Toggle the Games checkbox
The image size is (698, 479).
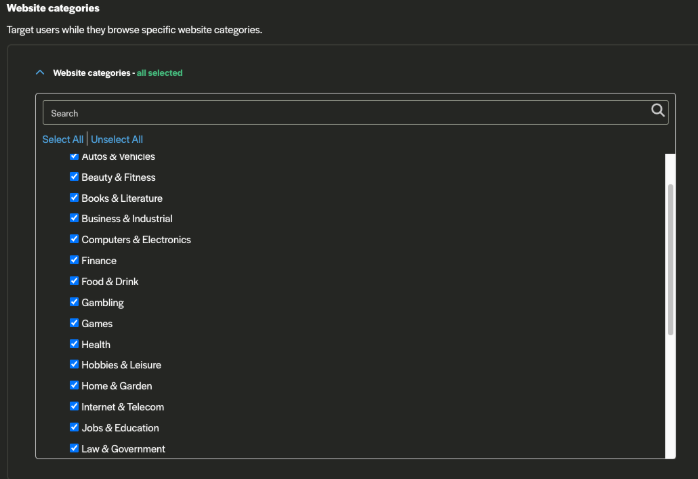74,324
